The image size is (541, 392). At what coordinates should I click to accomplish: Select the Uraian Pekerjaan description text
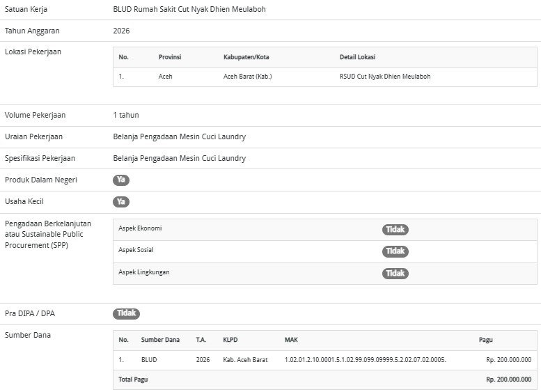coord(179,136)
